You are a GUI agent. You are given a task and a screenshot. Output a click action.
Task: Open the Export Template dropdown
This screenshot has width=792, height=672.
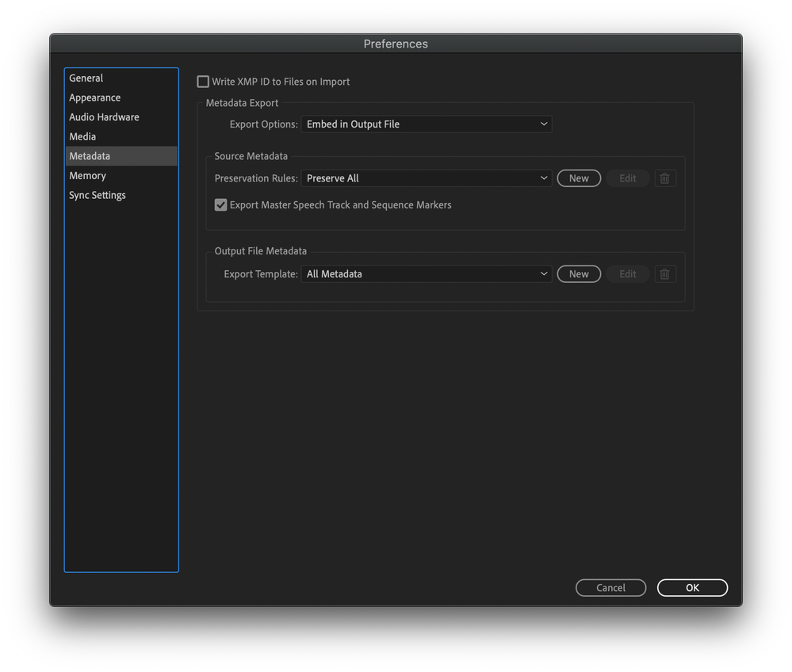pos(427,274)
